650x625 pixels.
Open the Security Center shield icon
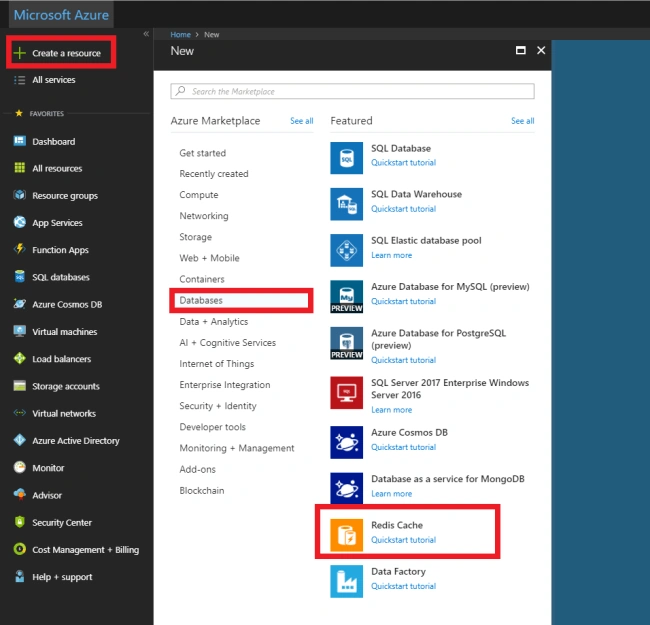pos(19,522)
